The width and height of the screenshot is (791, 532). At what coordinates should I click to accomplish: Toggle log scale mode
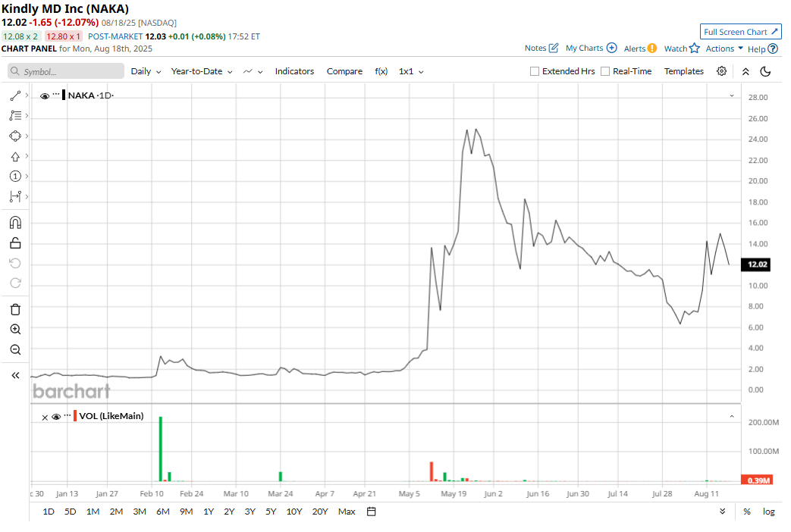click(x=768, y=512)
